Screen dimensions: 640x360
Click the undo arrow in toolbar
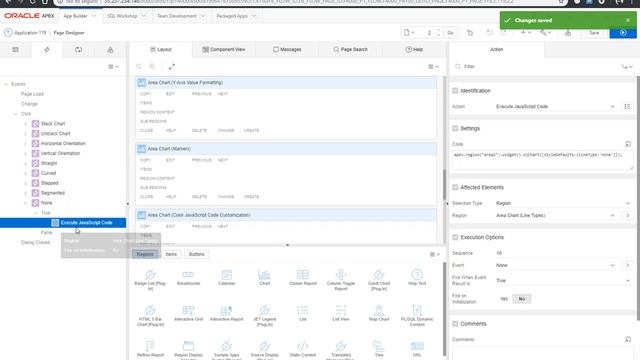[x=489, y=33]
